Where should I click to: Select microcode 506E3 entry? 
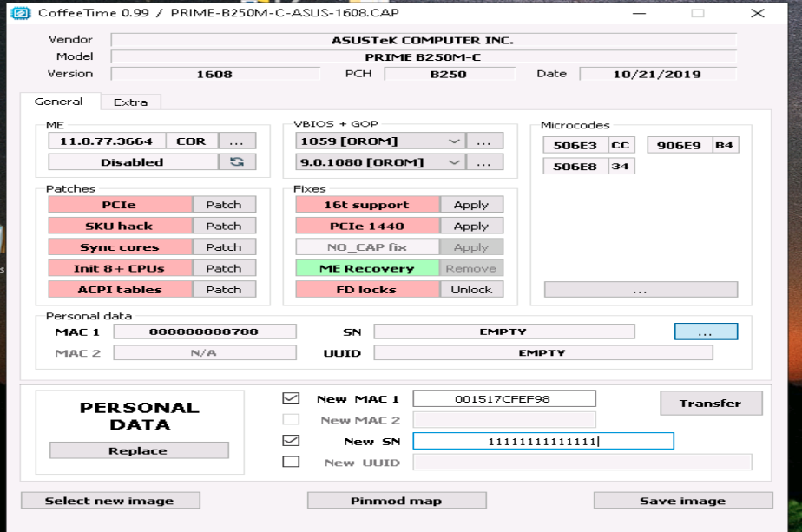(x=575, y=145)
